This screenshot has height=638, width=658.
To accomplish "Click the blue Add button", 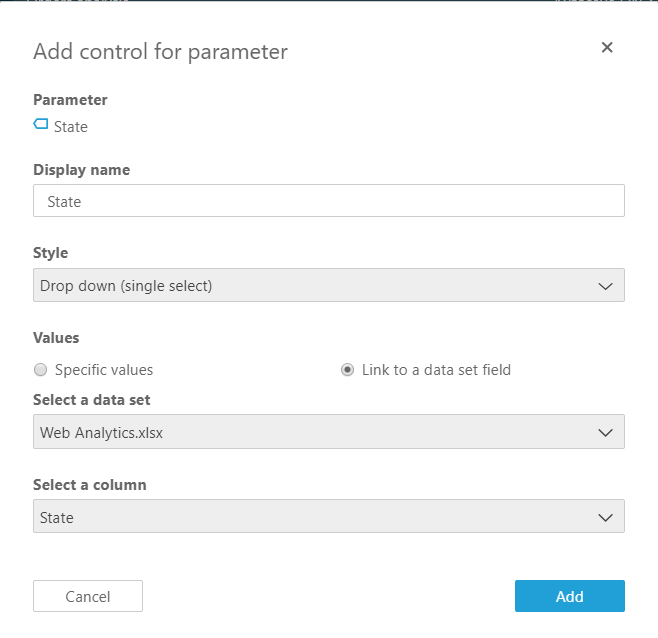I will point(569,596).
